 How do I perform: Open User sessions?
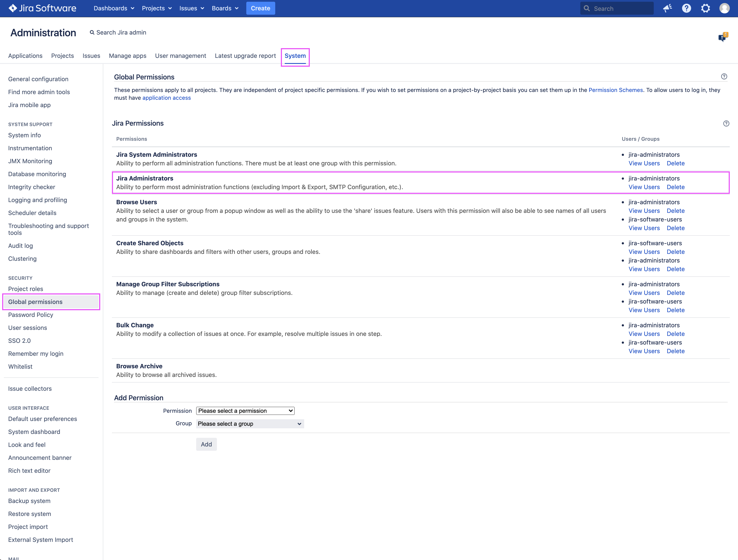tap(28, 328)
